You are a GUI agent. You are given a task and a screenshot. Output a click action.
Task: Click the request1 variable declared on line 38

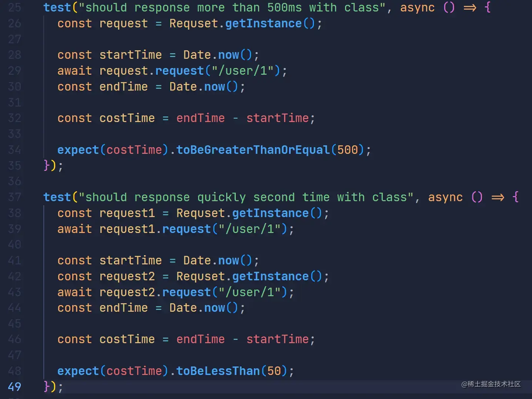click(127, 213)
